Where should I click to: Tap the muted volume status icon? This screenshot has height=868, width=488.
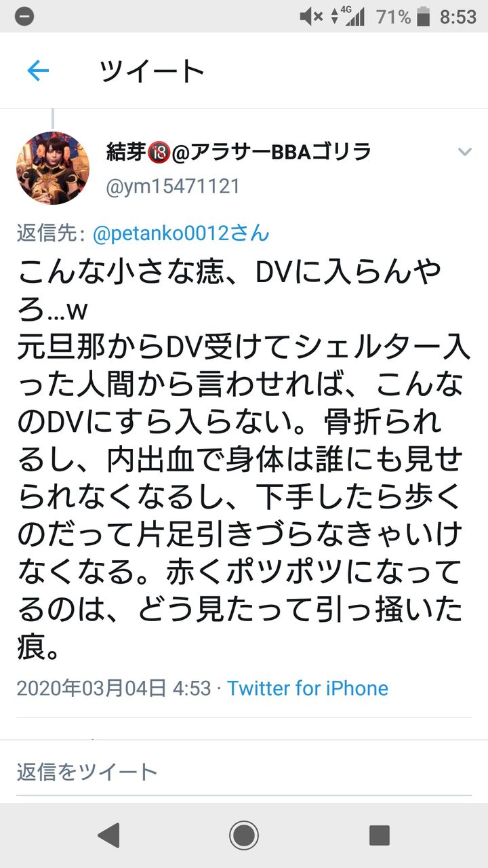[311, 16]
